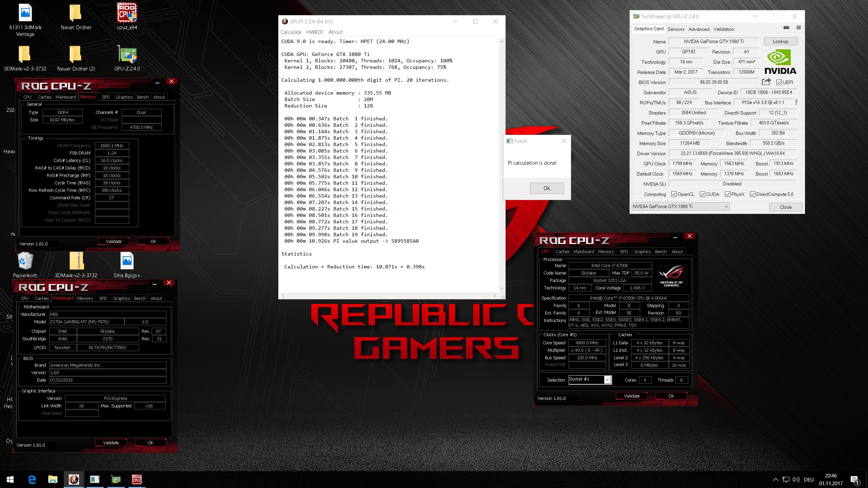Click the DEU input language indicator
The width and height of the screenshot is (868, 488).
(809, 480)
